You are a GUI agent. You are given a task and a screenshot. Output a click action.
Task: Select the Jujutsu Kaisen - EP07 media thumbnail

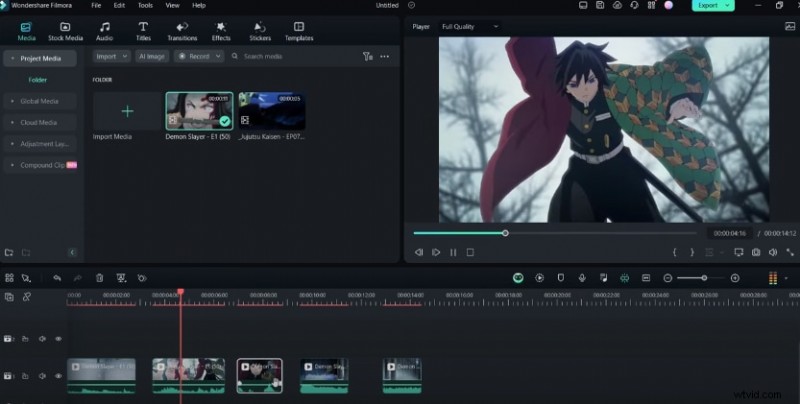272,111
